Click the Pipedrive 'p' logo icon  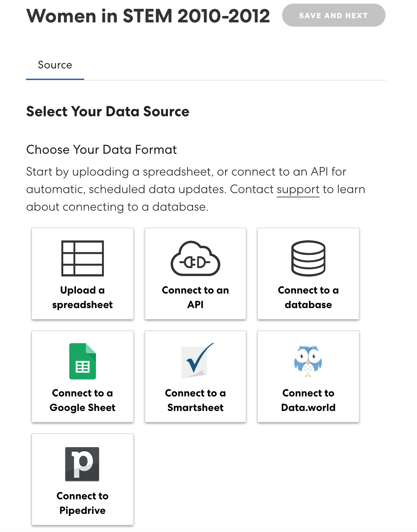click(x=82, y=464)
